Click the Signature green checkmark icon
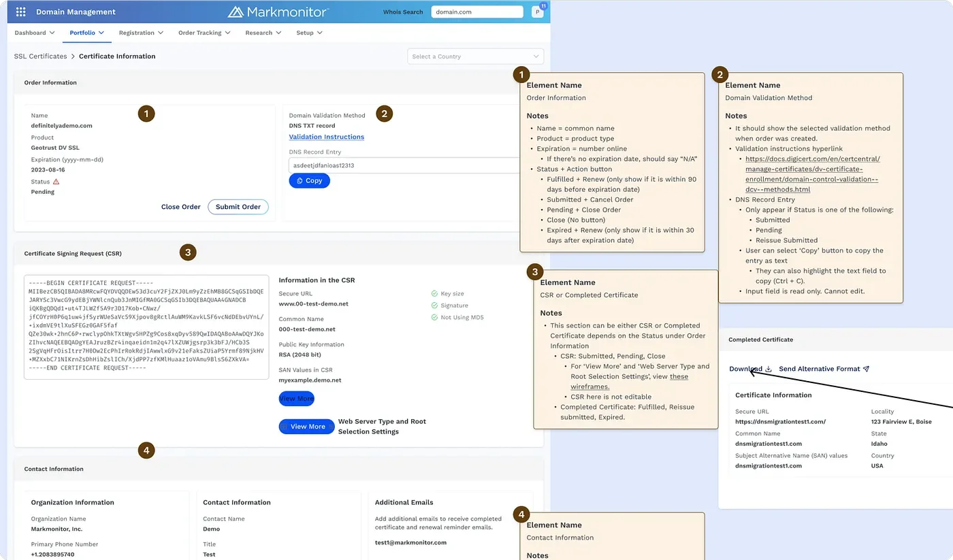The height and width of the screenshot is (560, 953). [x=434, y=306]
